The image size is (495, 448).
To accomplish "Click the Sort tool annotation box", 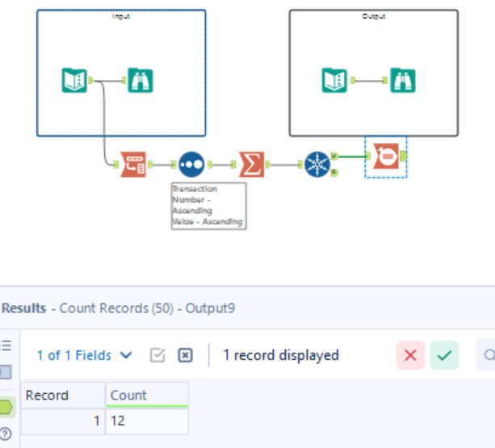I will tap(208, 206).
